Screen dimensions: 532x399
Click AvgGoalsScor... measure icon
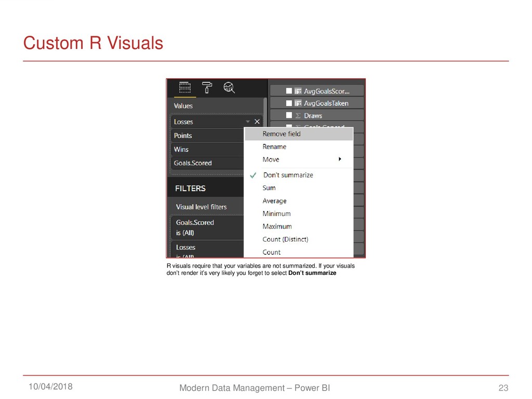pos(298,91)
